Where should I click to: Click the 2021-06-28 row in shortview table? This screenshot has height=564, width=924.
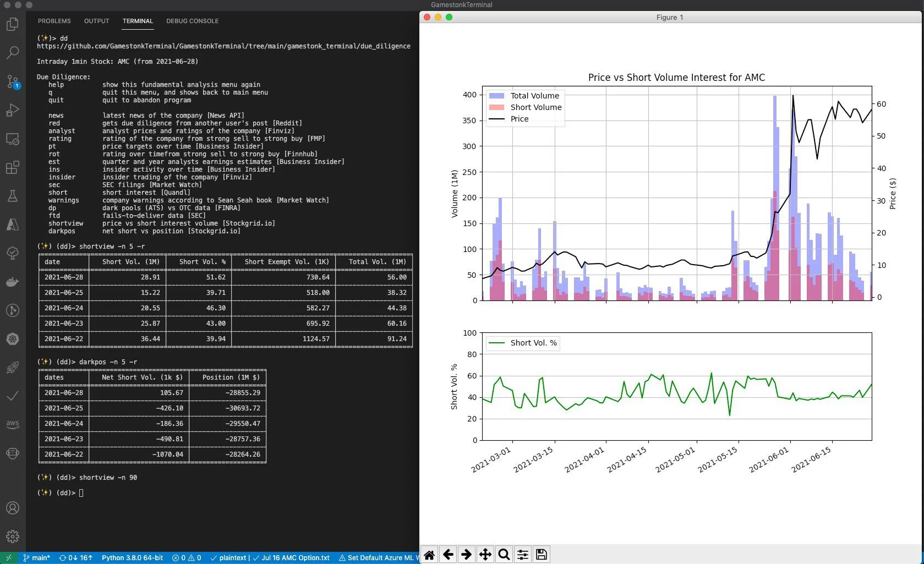(226, 277)
